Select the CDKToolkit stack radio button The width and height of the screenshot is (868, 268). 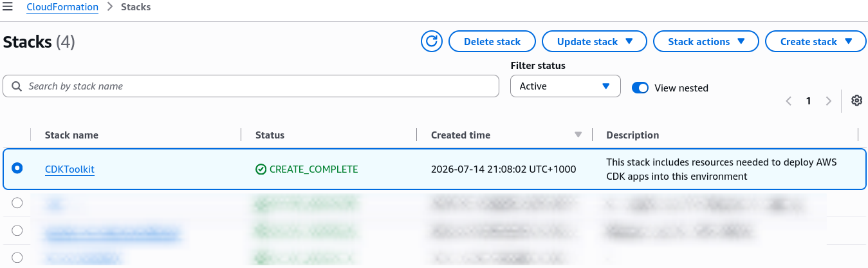click(17, 168)
